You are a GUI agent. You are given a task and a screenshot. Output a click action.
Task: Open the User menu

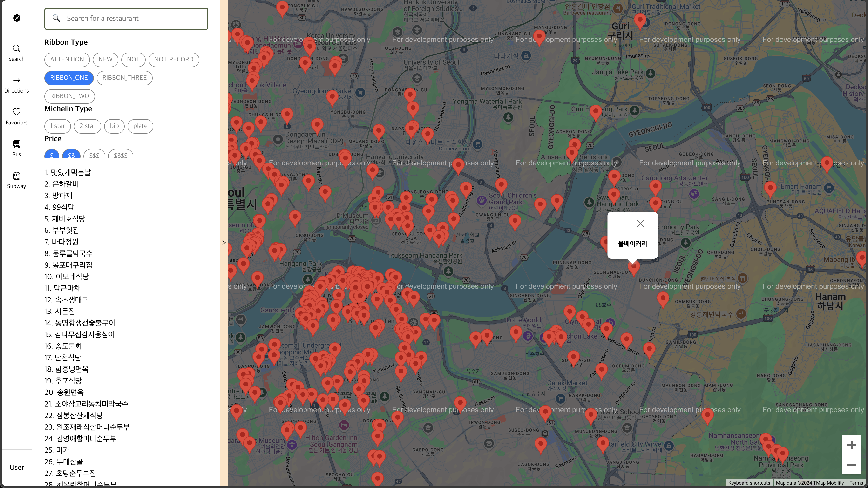point(17,467)
